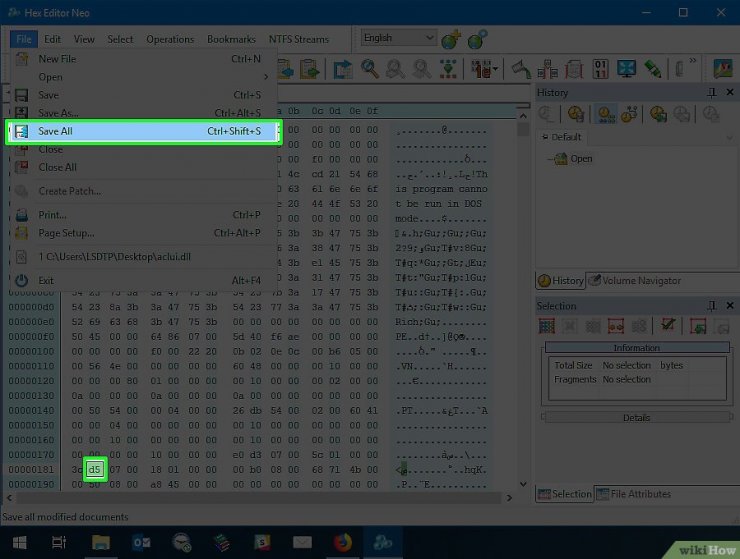
Task: Click the red frame green arrow Selection icon
Action: [x=698, y=326]
